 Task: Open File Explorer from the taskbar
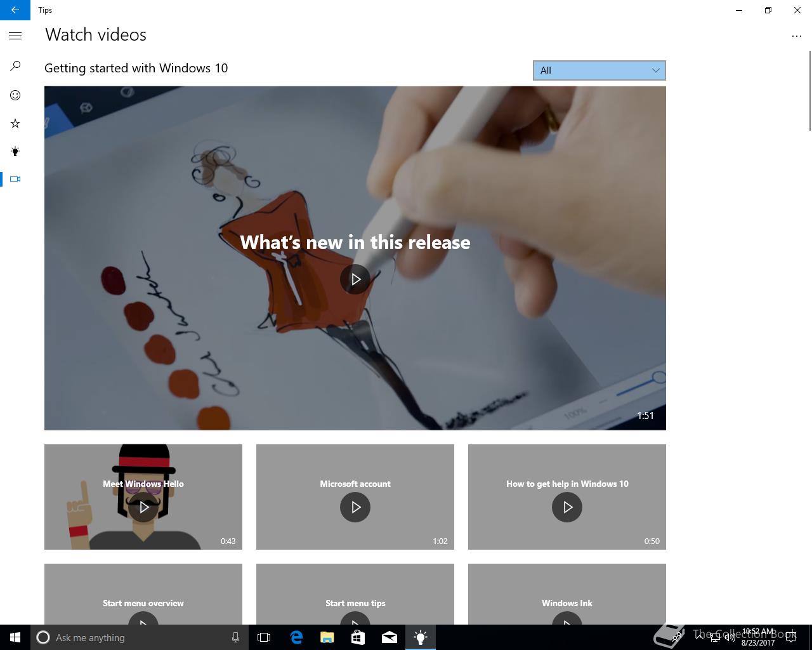(327, 637)
